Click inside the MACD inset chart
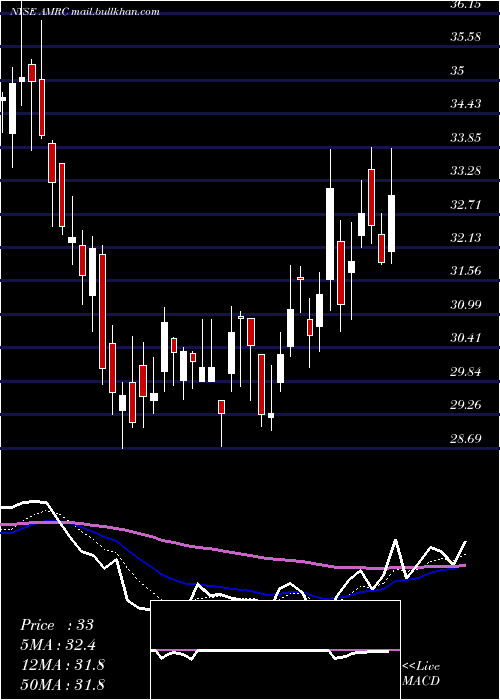Viewport: 500px width, 700px height. (275, 650)
